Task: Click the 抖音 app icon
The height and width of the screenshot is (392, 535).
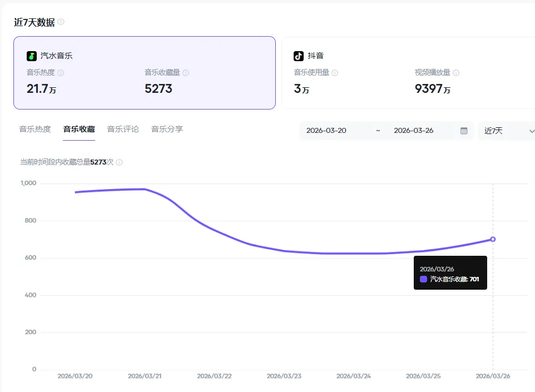Action: 298,56
